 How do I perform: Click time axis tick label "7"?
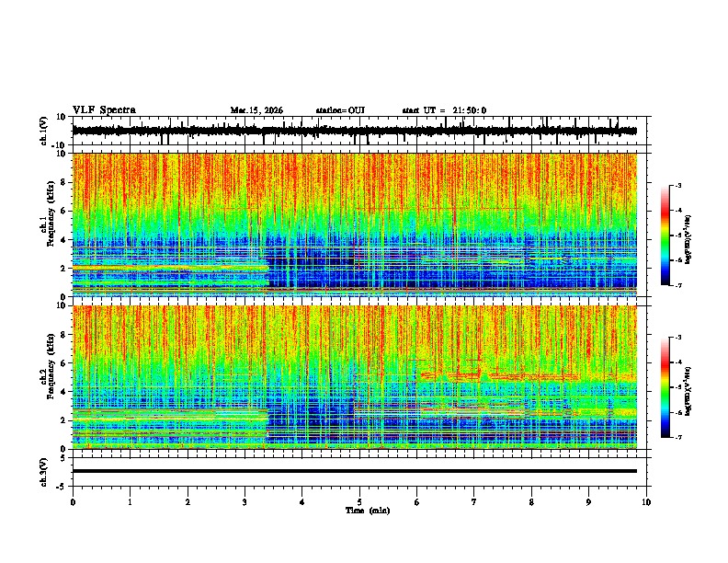coord(474,502)
